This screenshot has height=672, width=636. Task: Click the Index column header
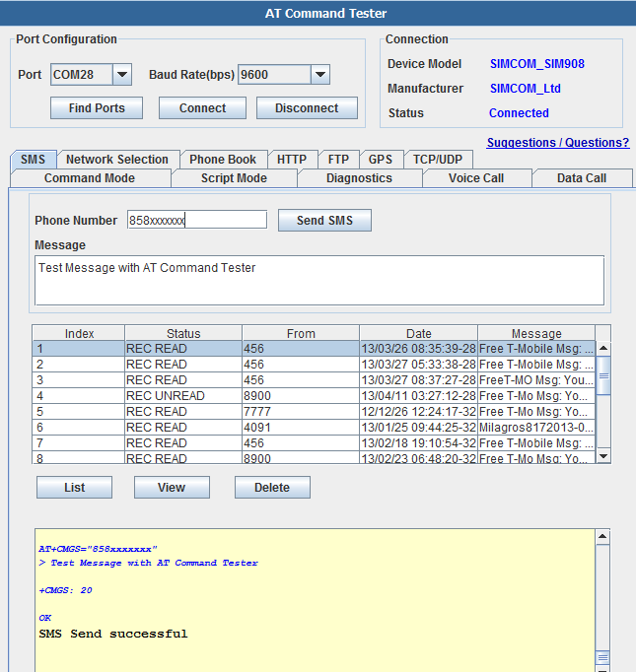pos(79,333)
